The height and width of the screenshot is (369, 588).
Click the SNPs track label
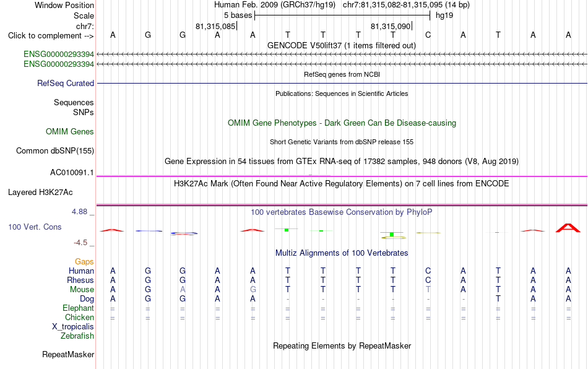pos(84,112)
